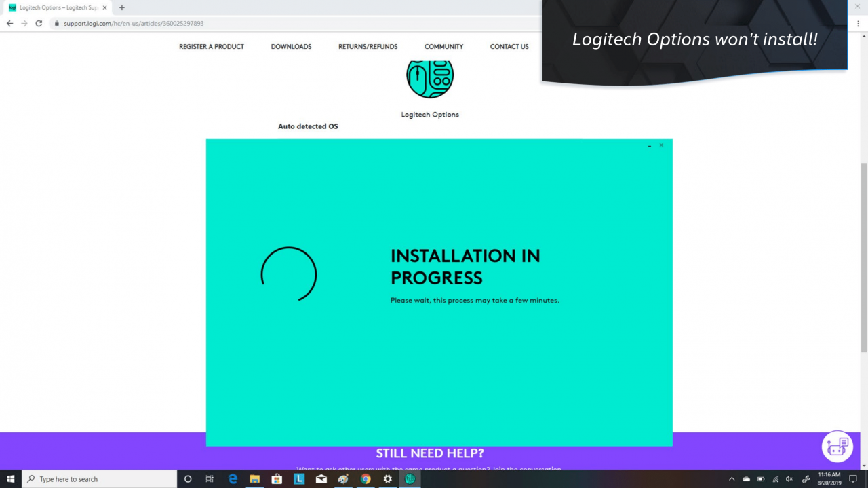
Task: Click the browser back arrow
Action: (x=9, y=23)
